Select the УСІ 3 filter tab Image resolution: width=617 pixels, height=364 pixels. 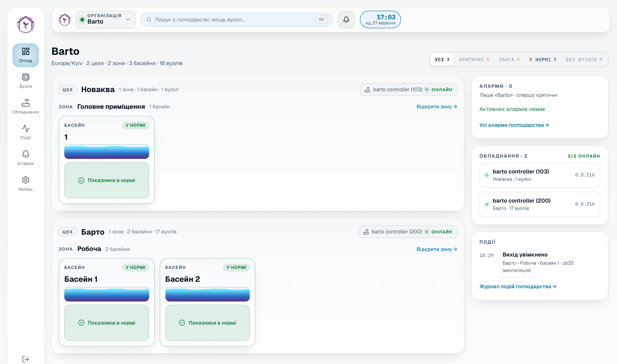coord(442,60)
